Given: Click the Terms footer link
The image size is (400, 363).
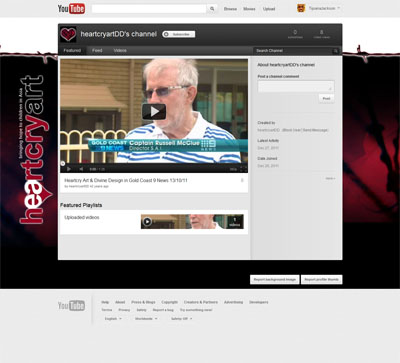Looking at the screenshot, I should click(x=107, y=310).
